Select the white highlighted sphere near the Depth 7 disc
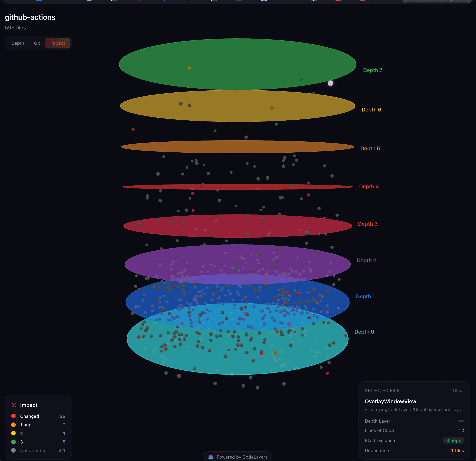Screen dimensions: 476x461 tap(330, 83)
